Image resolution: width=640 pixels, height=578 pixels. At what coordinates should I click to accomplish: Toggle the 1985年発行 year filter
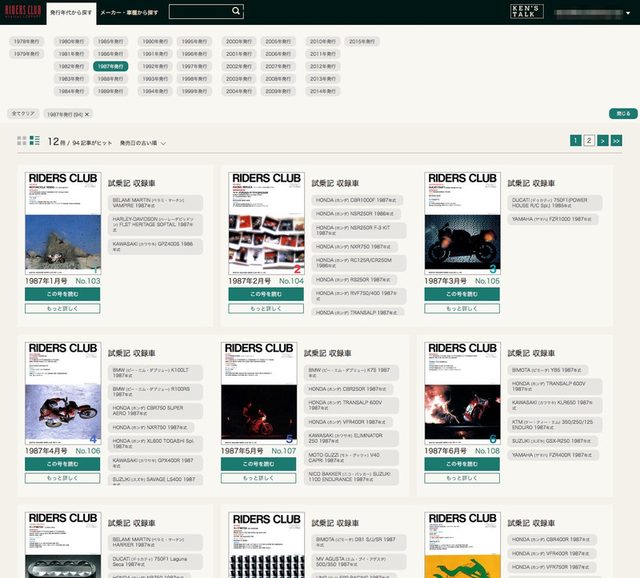click(x=111, y=41)
